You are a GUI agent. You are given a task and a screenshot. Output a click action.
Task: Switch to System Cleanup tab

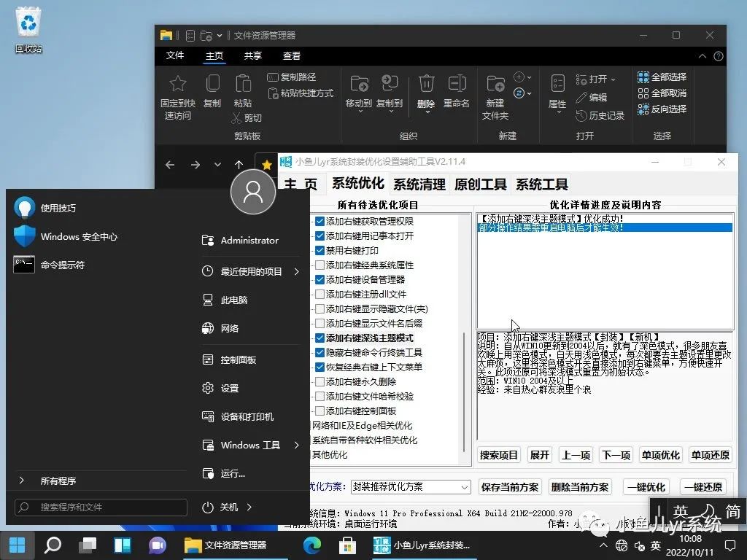point(419,184)
